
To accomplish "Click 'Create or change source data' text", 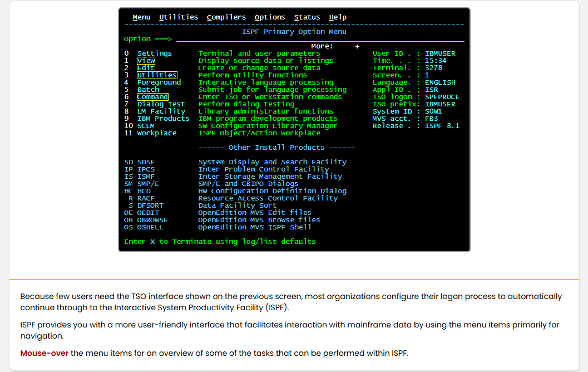I will (259, 68).
